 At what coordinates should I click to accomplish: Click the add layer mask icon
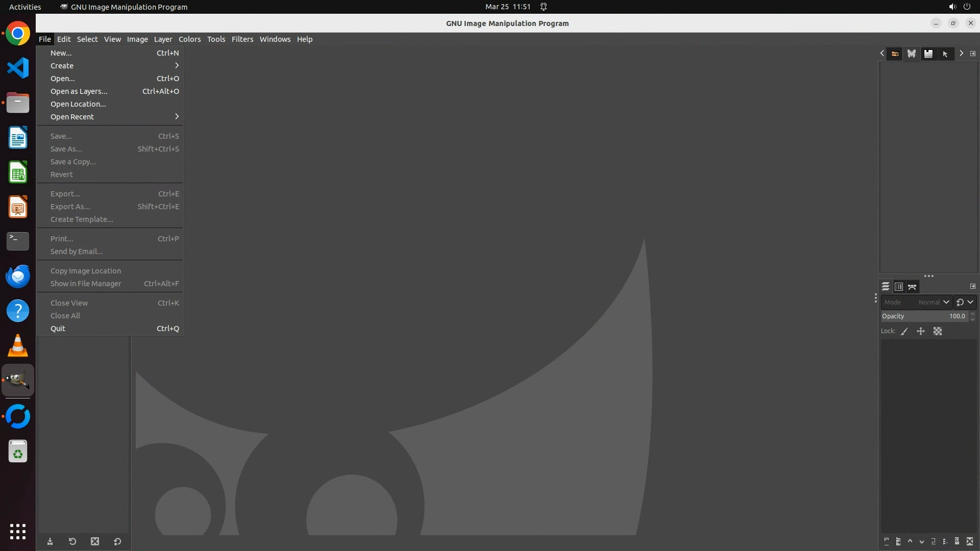957,541
